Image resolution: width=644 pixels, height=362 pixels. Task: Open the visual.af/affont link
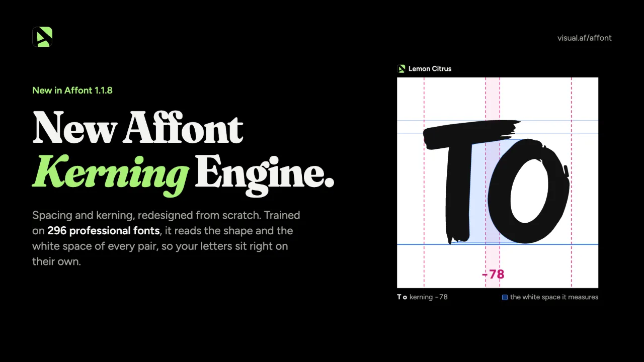point(584,38)
